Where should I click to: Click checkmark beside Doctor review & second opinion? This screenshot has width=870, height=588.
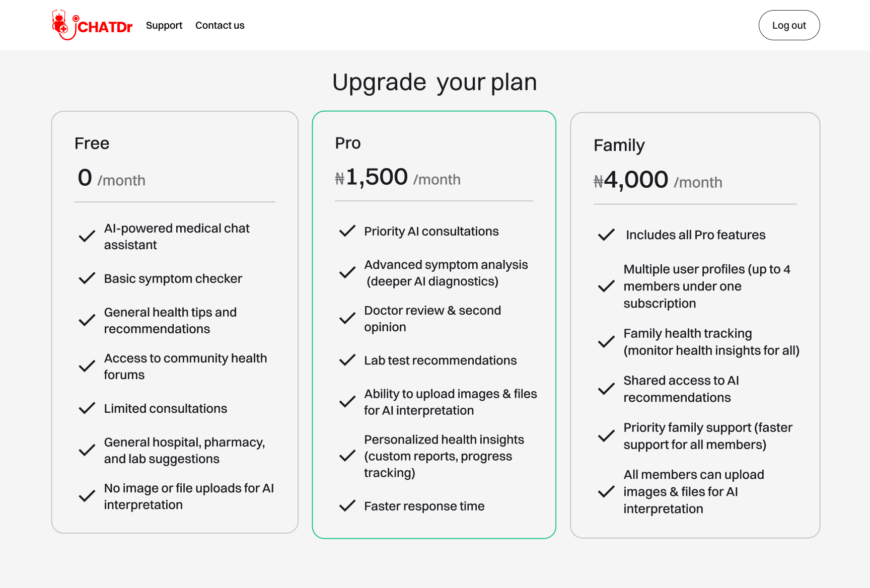pos(347,319)
